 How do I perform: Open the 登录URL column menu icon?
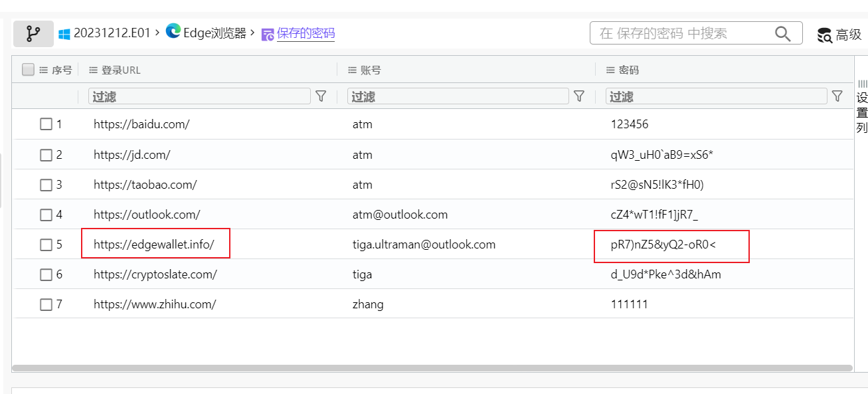[93, 70]
